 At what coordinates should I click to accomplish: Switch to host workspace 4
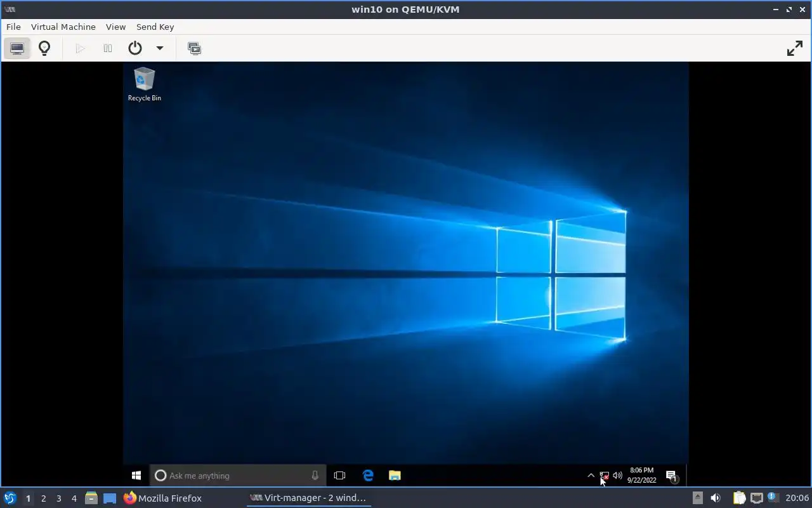(x=74, y=498)
